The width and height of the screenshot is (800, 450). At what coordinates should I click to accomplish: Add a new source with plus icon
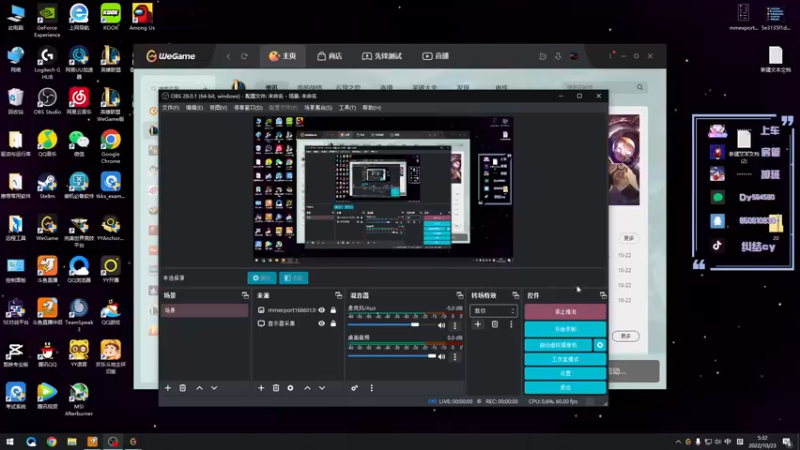click(261, 388)
